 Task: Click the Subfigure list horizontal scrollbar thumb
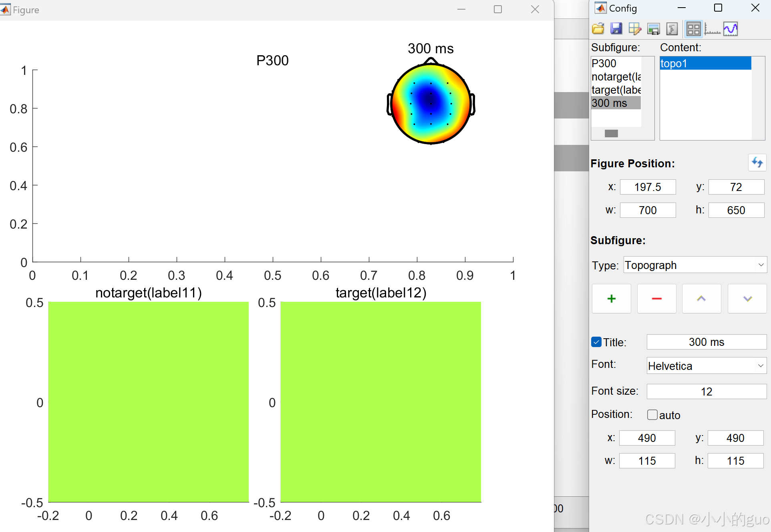point(611,133)
